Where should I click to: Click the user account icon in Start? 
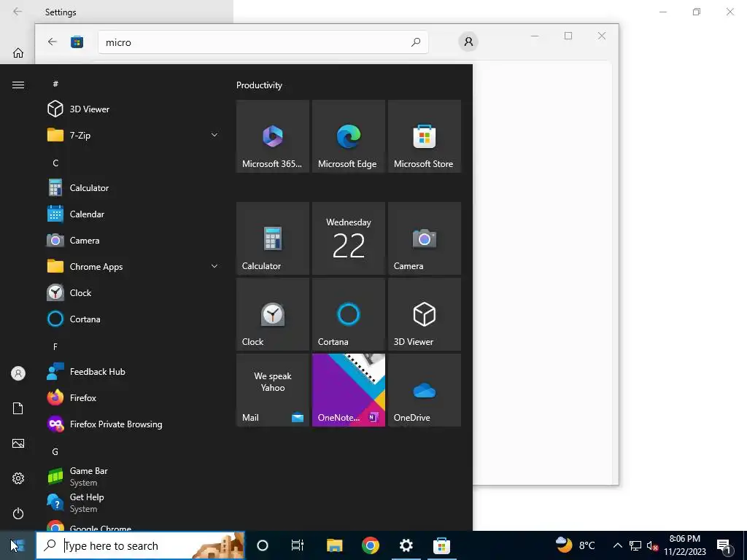18,373
